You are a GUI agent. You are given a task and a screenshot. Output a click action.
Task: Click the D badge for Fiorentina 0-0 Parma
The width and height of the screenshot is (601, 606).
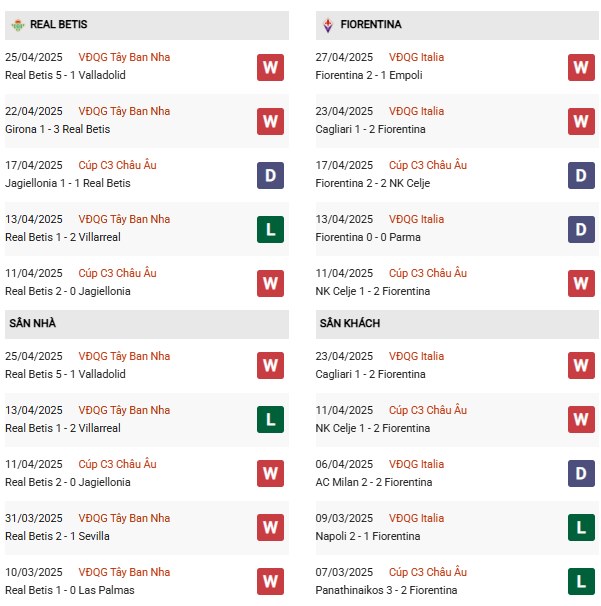coord(581,230)
